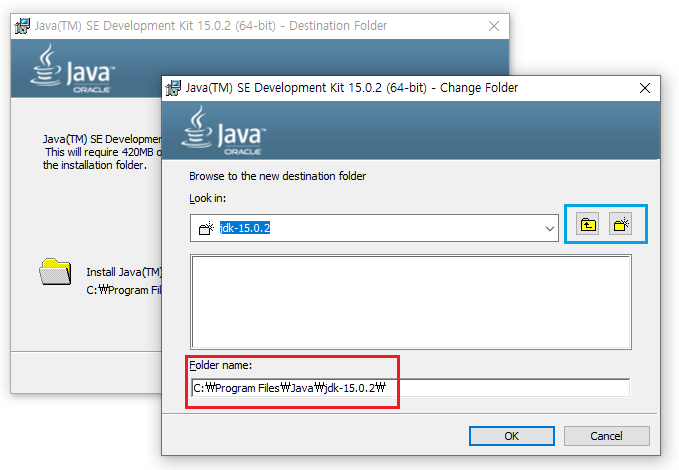Click the Java logo in Destination Folder banner

pos(72,68)
